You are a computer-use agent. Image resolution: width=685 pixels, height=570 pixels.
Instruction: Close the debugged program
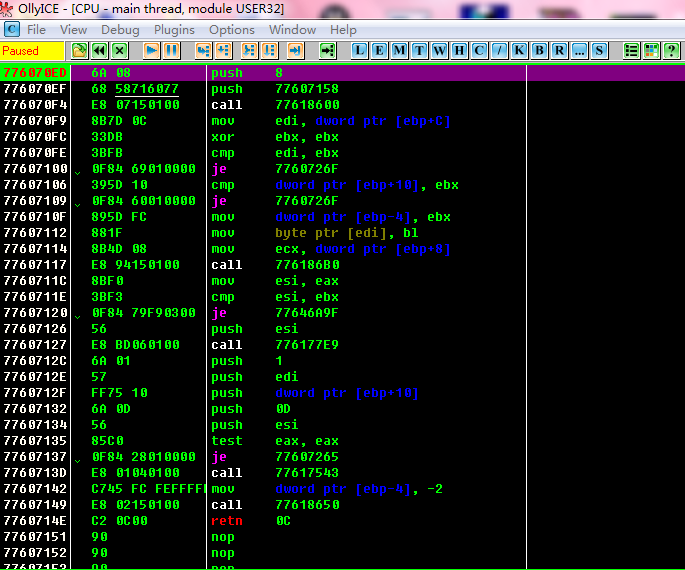coord(119,51)
